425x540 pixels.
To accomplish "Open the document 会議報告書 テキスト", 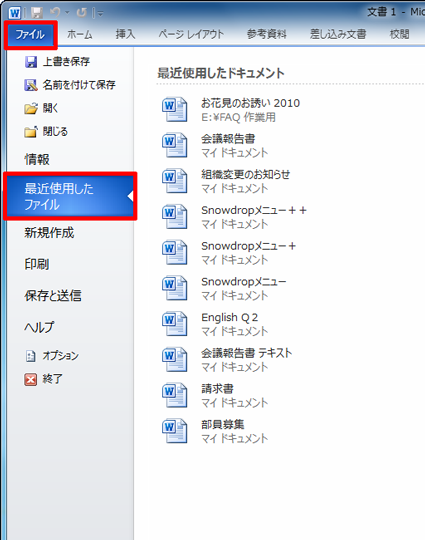I will click(x=247, y=353).
